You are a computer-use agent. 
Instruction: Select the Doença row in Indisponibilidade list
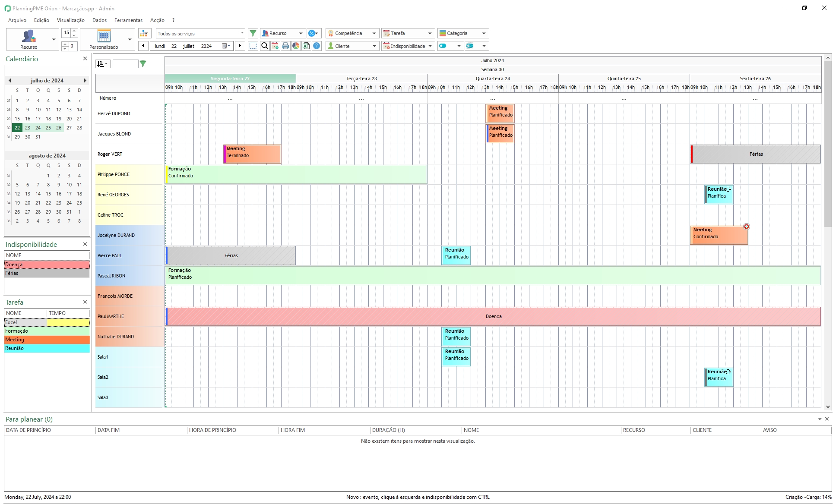[47, 265]
